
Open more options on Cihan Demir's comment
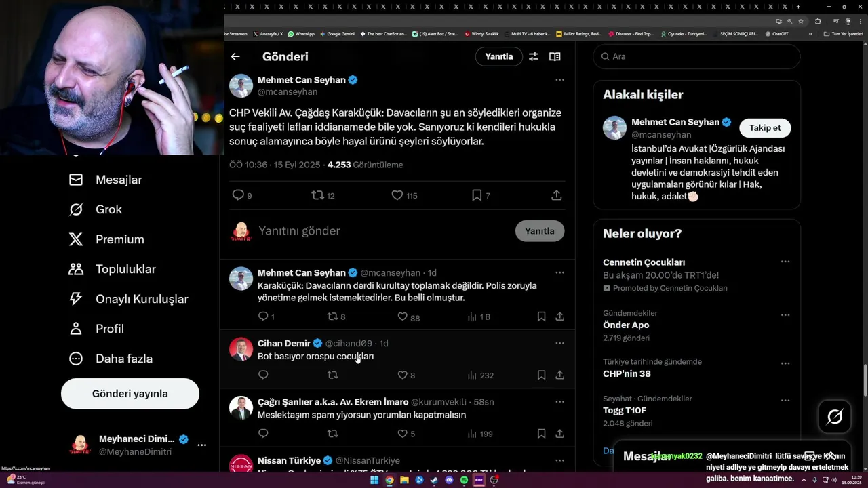tap(559, 343)
